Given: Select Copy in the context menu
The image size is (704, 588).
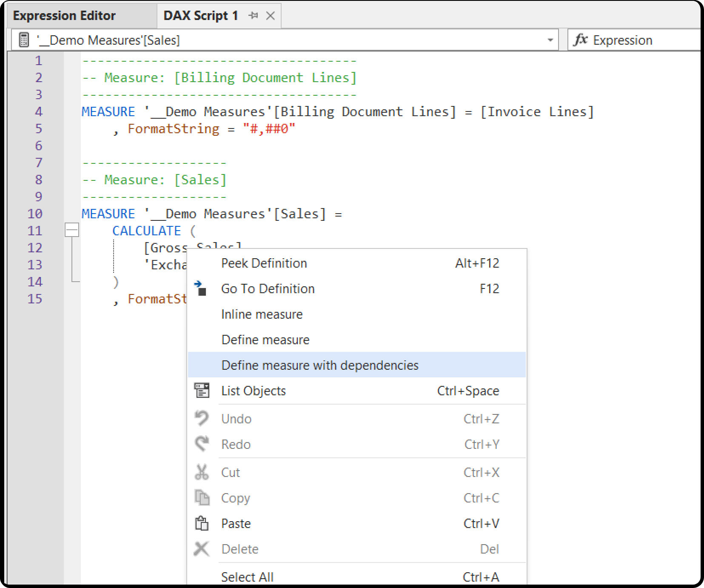Looking at the screenshot, I should coord(357,498).
